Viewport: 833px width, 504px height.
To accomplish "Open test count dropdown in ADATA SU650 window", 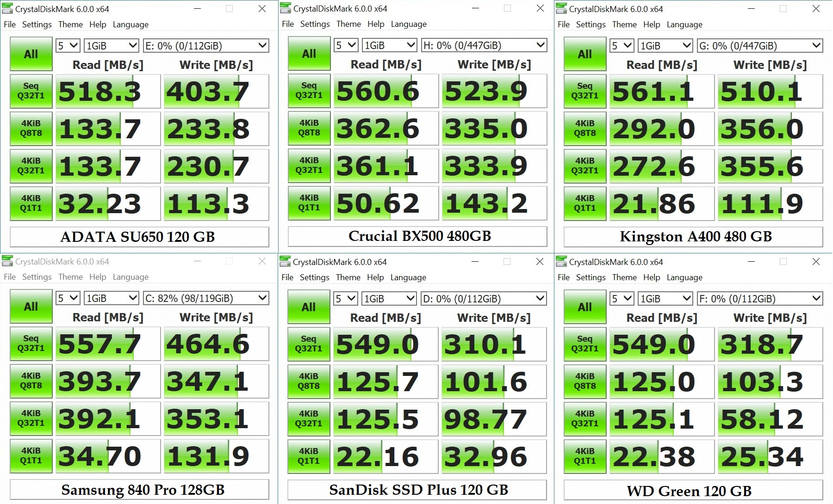I will click(x=68, y=45).
